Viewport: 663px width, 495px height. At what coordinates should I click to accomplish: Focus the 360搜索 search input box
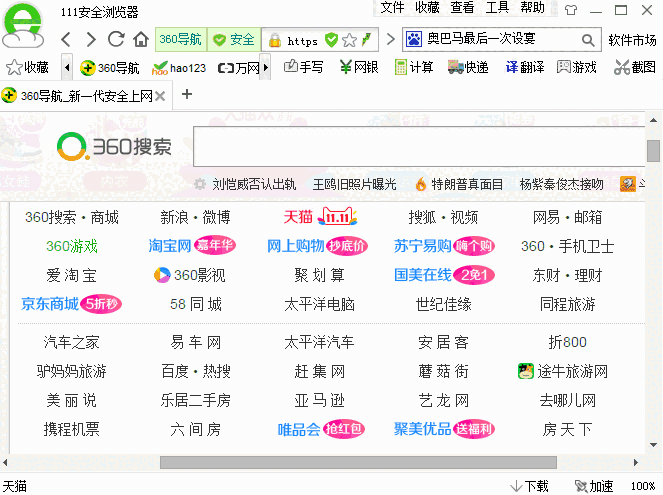tap(419, 146)
